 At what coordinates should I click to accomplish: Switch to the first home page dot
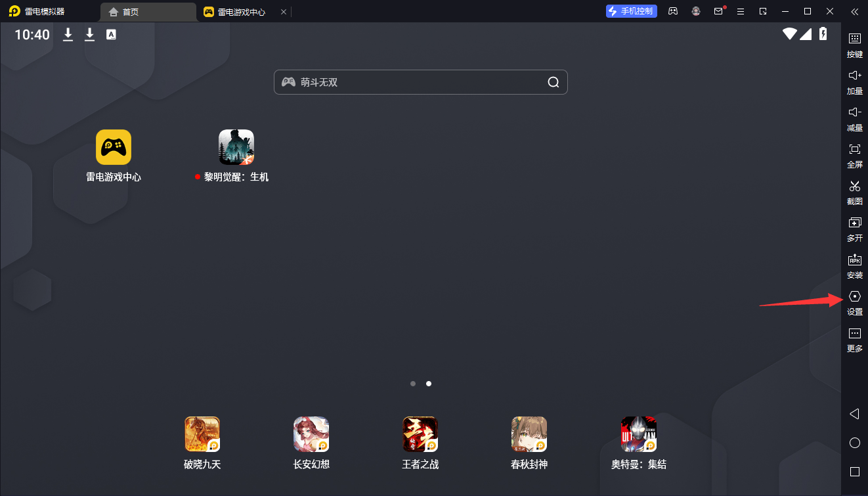pyautogui.click(x=412, y=384)
